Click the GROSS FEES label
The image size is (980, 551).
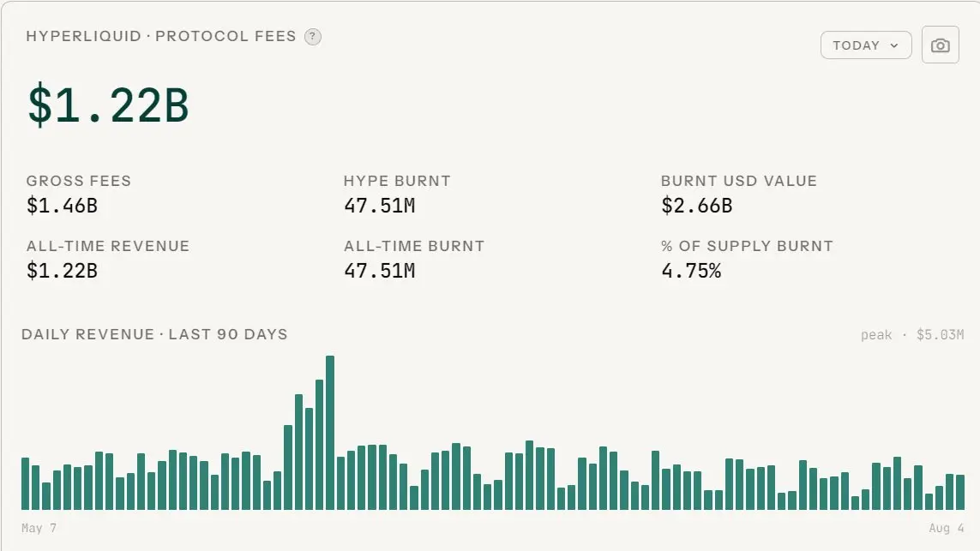point(79,181)
